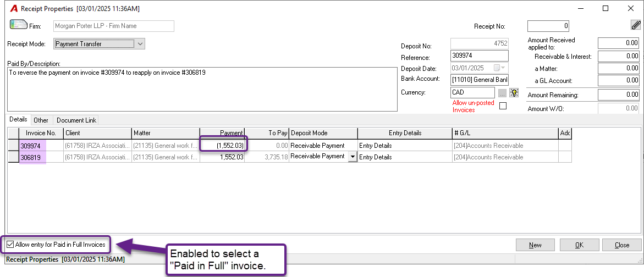Click the Entry Details column header
This screenshot has width=644, height=277.
405,133
